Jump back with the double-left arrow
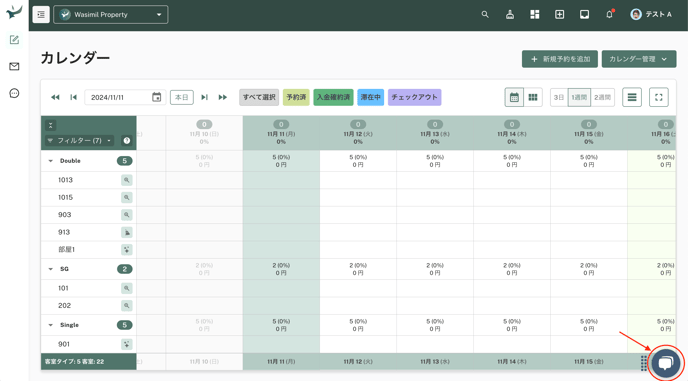 coord(55,97)
